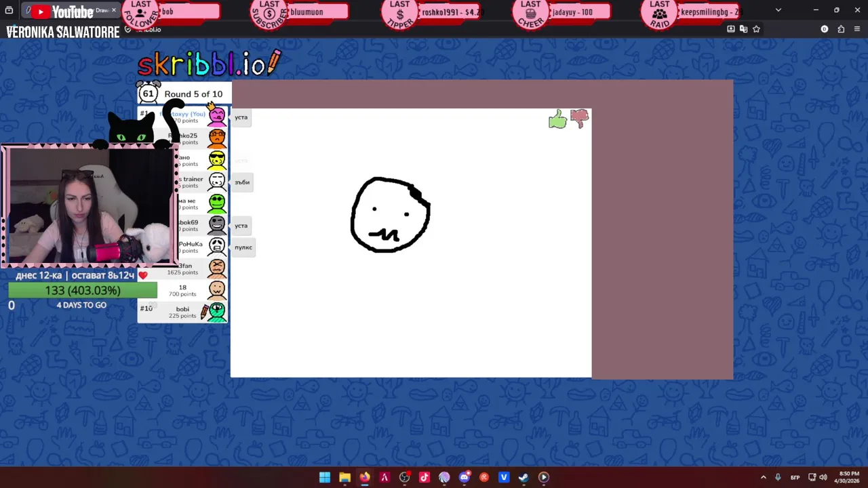Click the translate page icon in address bar

(743, 29)
